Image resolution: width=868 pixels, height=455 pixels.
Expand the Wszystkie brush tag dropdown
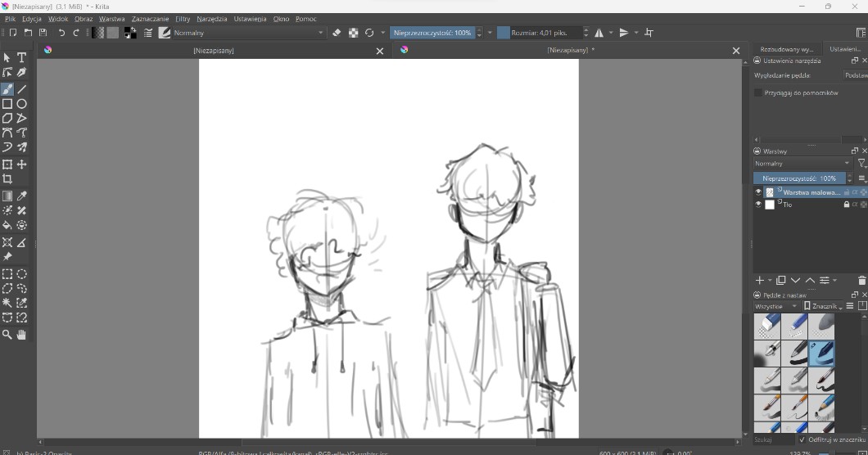(775, 306)
